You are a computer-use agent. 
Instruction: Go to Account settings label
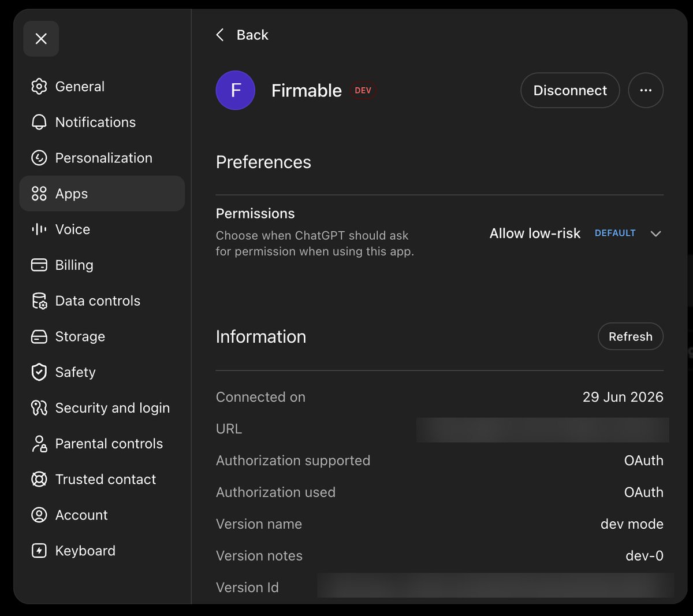[x=81, y=515]
